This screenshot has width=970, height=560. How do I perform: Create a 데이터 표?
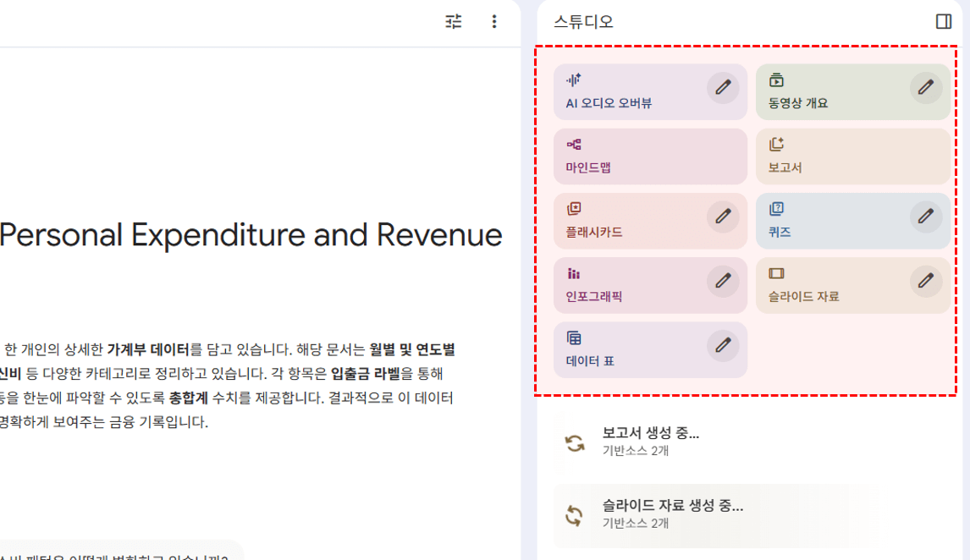[626, 349]
